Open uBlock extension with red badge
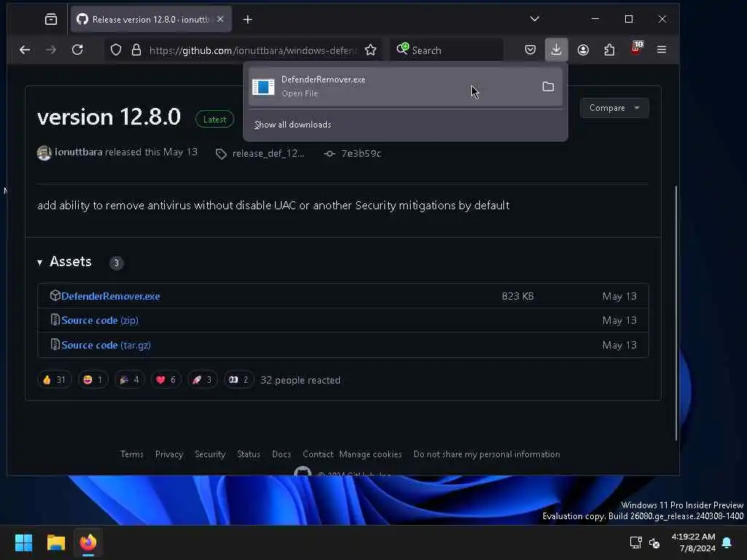747x560 pixels. pyautogui.click(x=636, y=48)
